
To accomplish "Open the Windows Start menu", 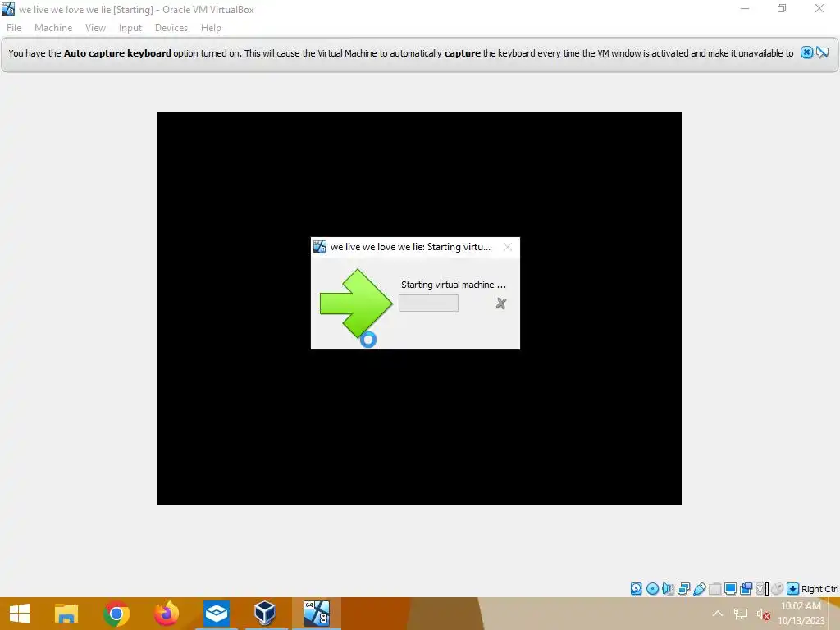I will tap(20, 614).
